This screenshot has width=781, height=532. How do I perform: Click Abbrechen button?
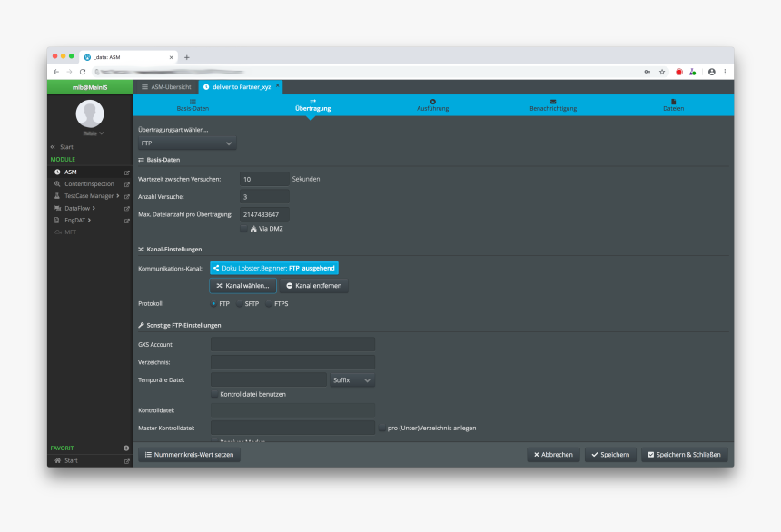(x=553, y=454)
